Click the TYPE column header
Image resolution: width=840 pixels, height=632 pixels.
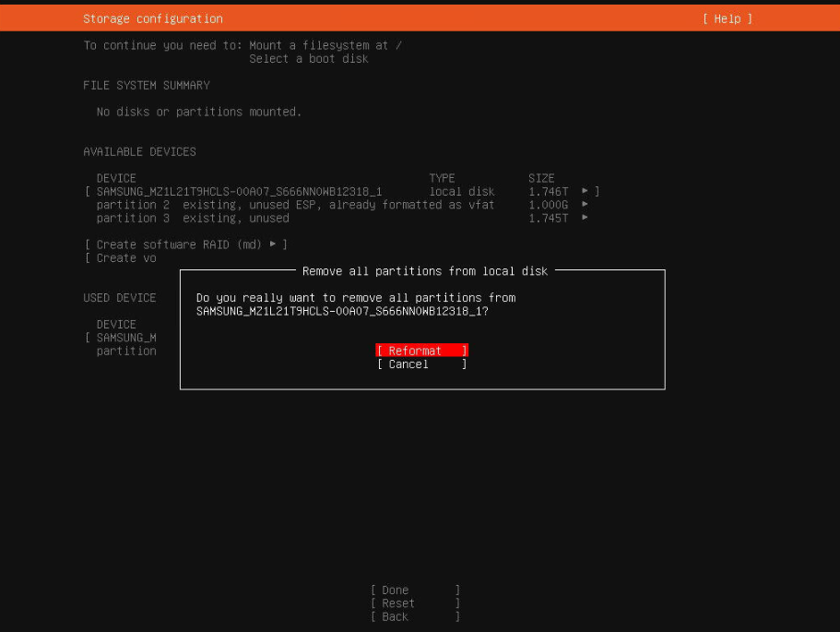click(x=442, y=178)
